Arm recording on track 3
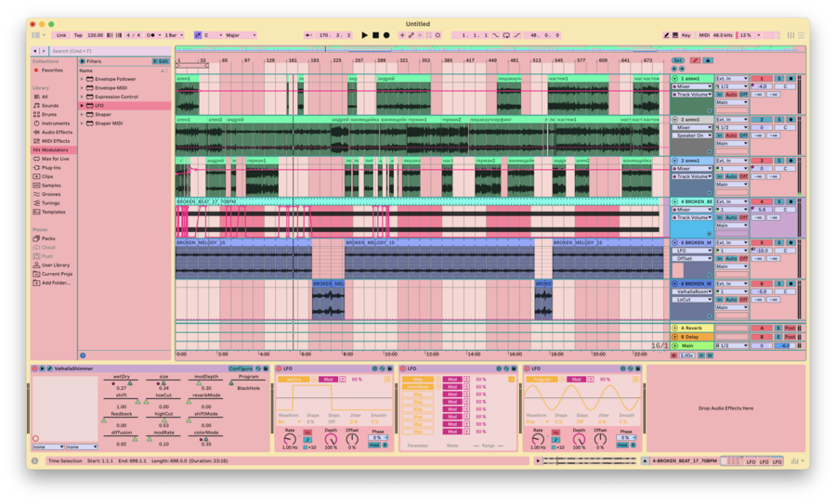The height and width of the screenshot is (504, 836). tap(790, 161)
